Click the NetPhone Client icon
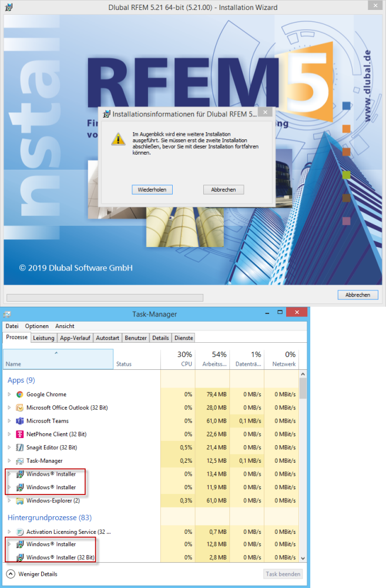Viewport: 386px width, 588px height. [20, 435]
